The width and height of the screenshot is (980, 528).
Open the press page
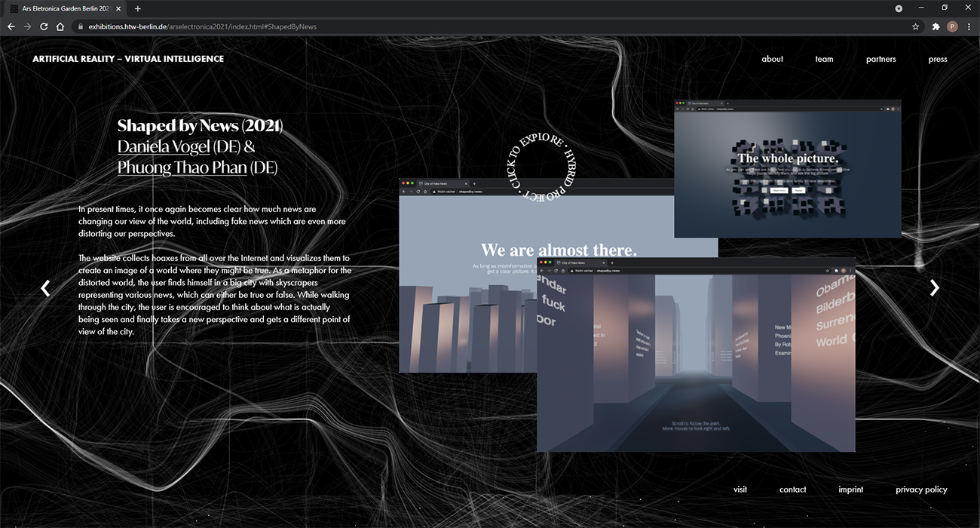coord(938,59)
